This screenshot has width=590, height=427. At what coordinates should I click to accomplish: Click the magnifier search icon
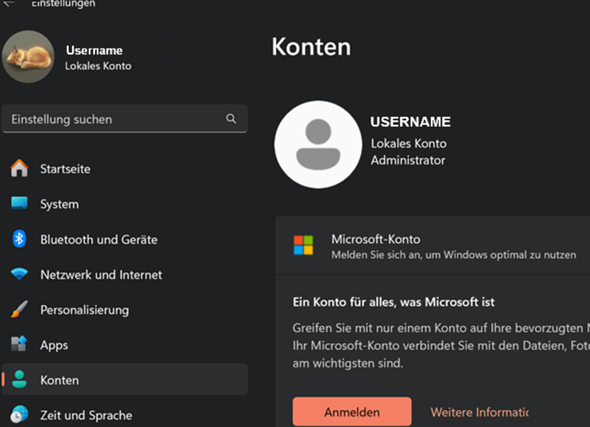231,119
